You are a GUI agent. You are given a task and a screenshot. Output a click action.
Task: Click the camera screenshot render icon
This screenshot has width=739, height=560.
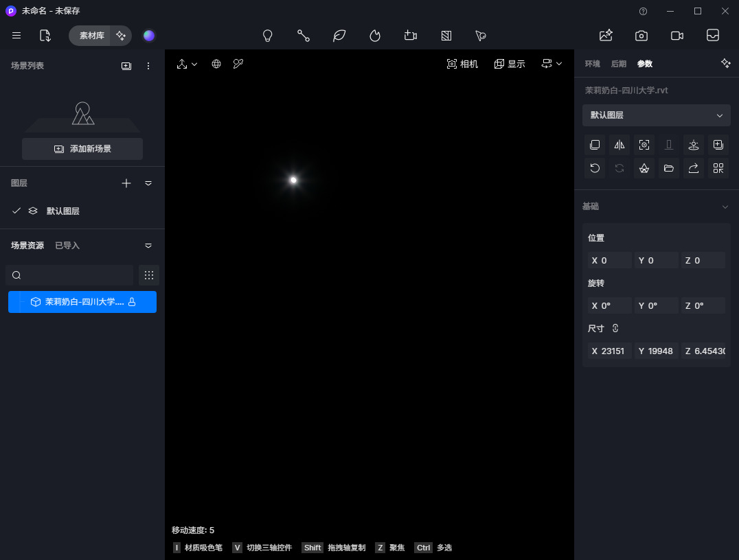pyautogui.click(x=641, y=36)
